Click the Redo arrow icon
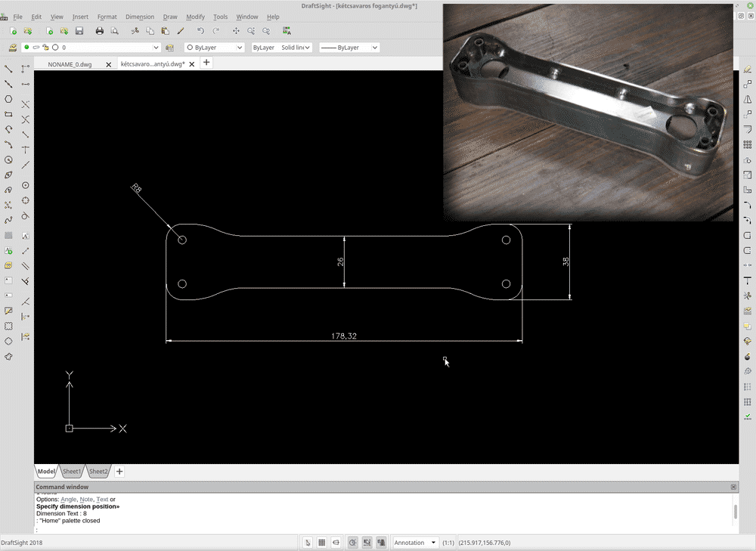Image resolution: width=756 pixels, height=551 pixels. (215, 31)
